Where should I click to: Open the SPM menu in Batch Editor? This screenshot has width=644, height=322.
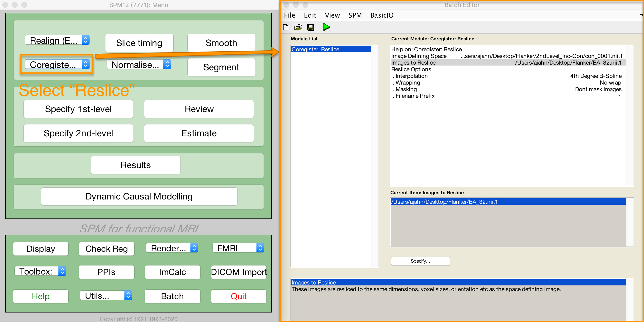355,15
